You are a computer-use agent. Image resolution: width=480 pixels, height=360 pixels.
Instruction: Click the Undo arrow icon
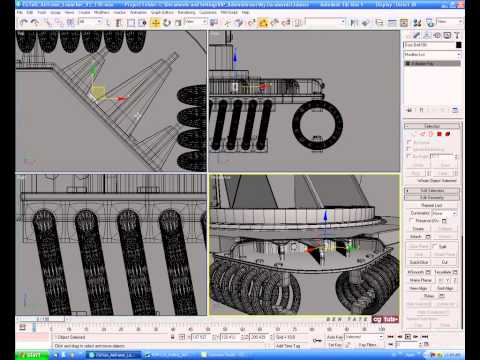click(24, 23)
